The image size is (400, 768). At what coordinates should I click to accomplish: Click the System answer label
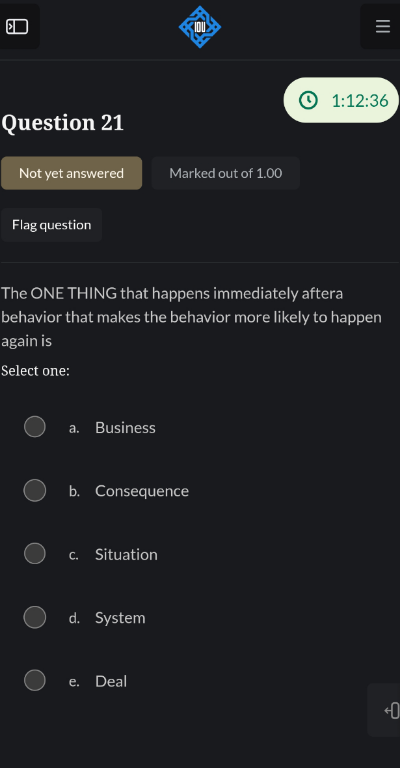coord(120,618)
